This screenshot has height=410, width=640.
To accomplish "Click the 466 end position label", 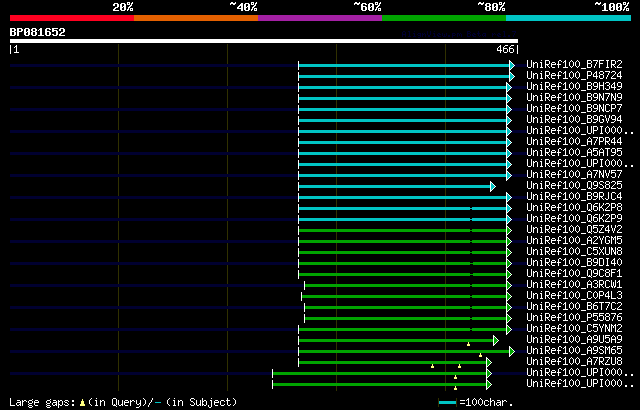I will click(505, 49).
